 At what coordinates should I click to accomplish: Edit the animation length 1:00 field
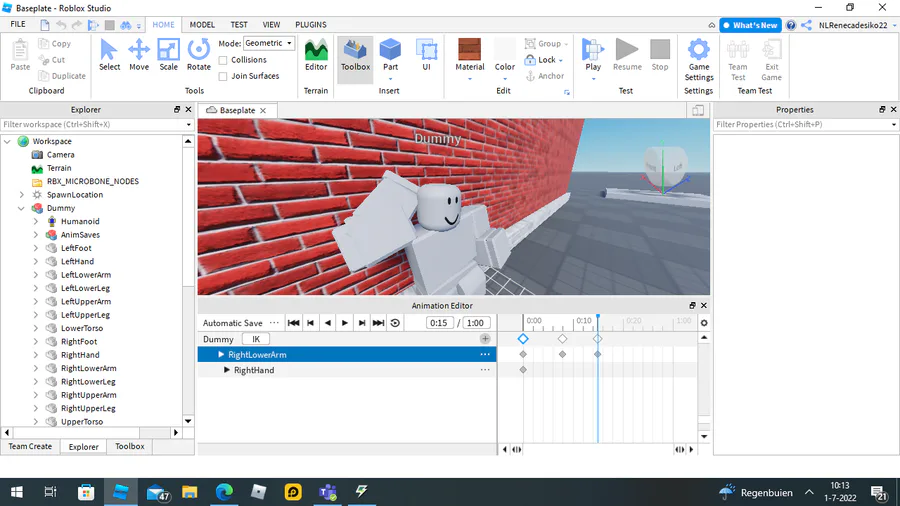(475, 323)
